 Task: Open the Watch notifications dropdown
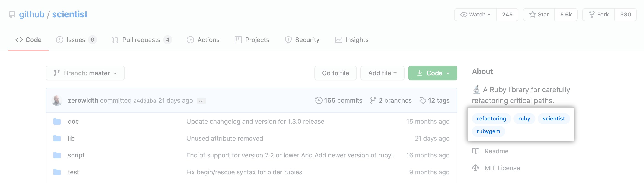475,15
